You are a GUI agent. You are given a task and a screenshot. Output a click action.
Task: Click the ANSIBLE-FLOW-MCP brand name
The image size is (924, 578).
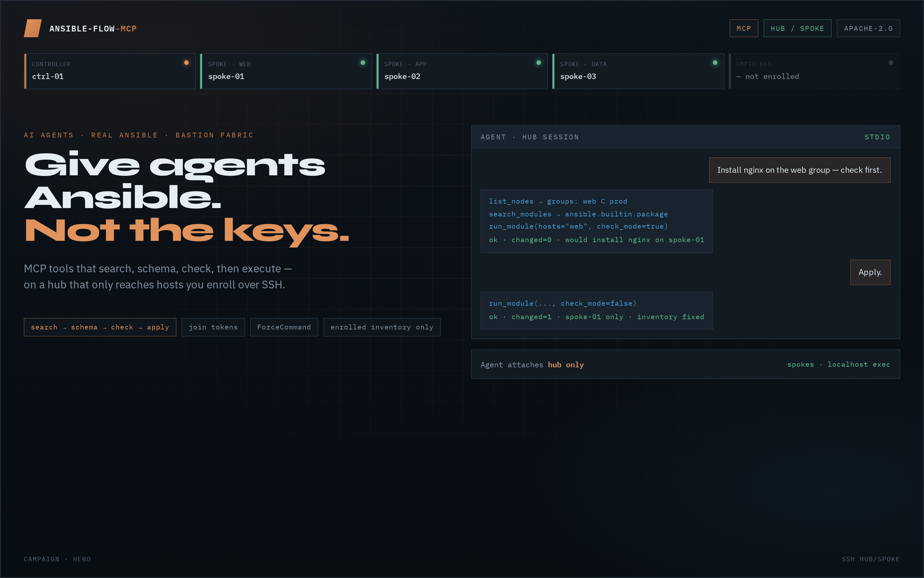tap(93, 29)
